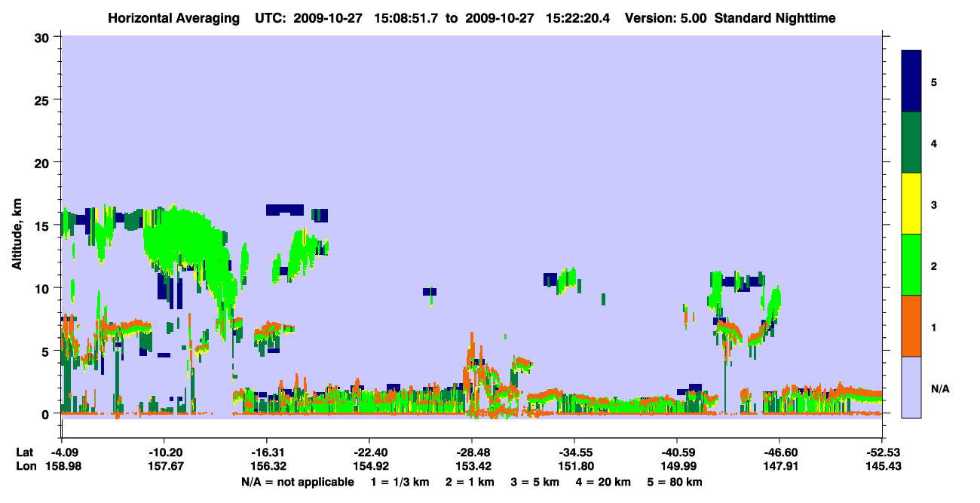Click the bright green colorbar segment labeled 2

coord(911,265)
